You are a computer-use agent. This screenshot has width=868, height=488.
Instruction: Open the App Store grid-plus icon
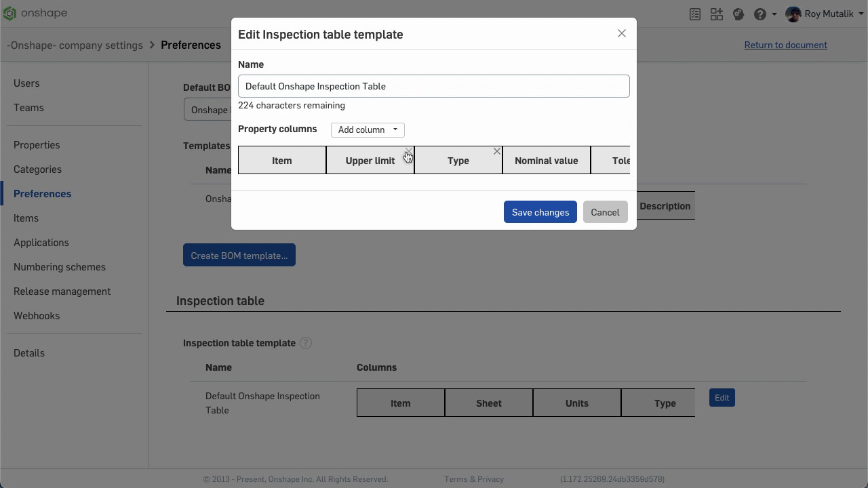pyautogui.click(x=717, y=14)
